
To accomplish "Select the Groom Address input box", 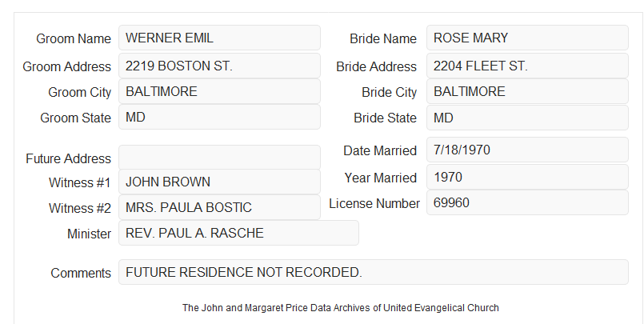I will pyautogui.click(x=219, y=66).
